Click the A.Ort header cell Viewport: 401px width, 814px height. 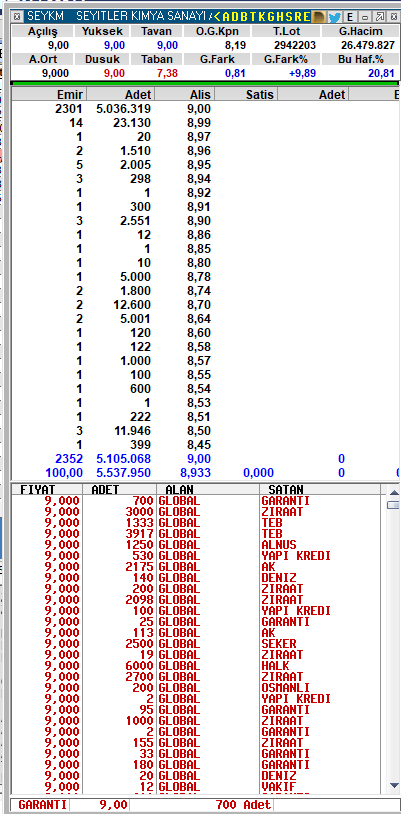pyautogui.click(x=44, y=59)
